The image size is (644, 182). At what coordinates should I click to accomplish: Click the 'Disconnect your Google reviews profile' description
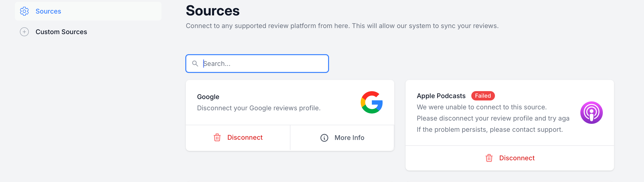(259, 108)
